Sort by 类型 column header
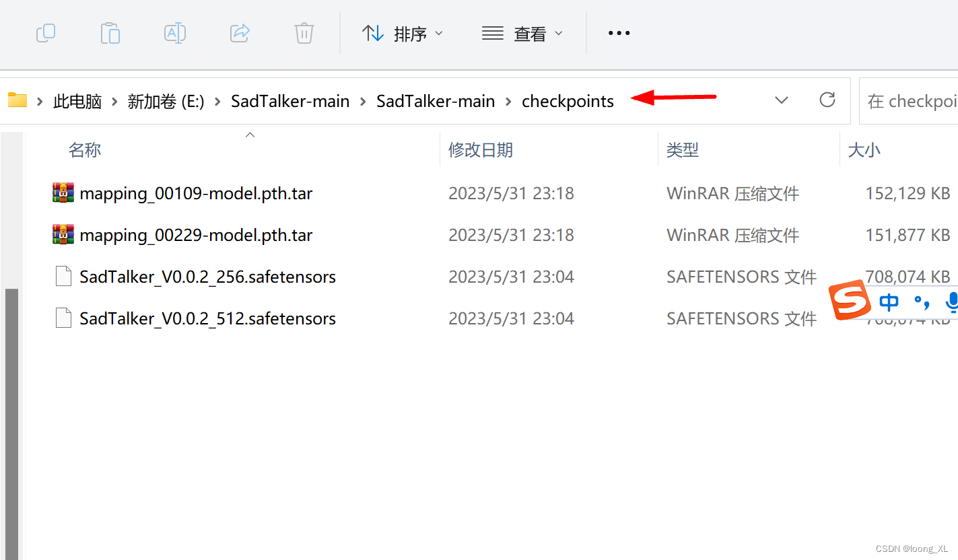Image resolution: width=958 pixels, height=560 pixels. (x=683, y=149)
